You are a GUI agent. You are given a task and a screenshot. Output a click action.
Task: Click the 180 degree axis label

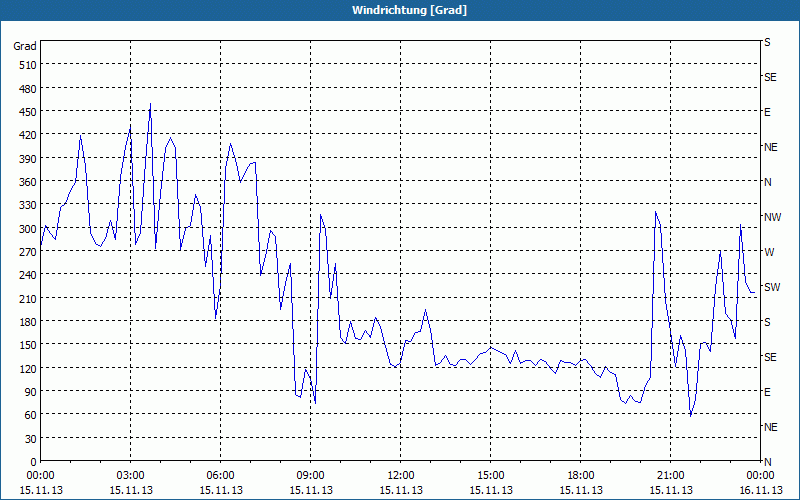(x=29, y=322)
